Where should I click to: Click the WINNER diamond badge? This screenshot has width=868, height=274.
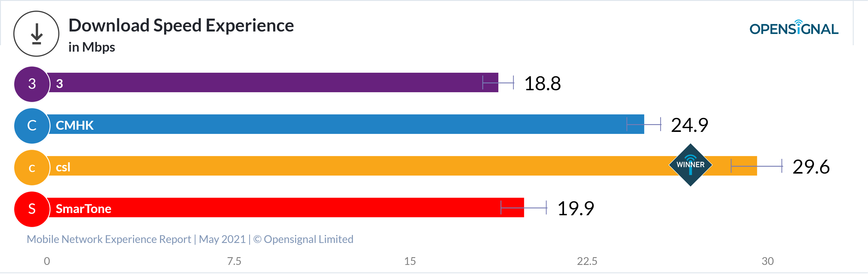[x=690, y=165]
